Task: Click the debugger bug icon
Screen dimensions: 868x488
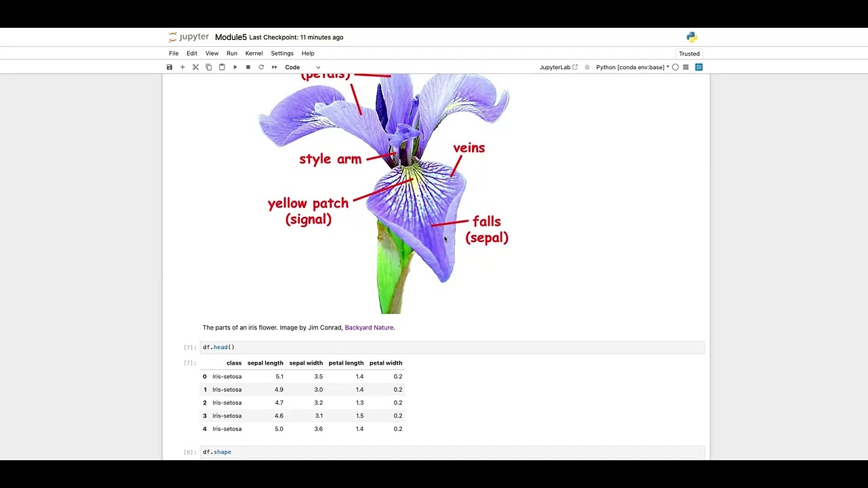Action: 587,67
